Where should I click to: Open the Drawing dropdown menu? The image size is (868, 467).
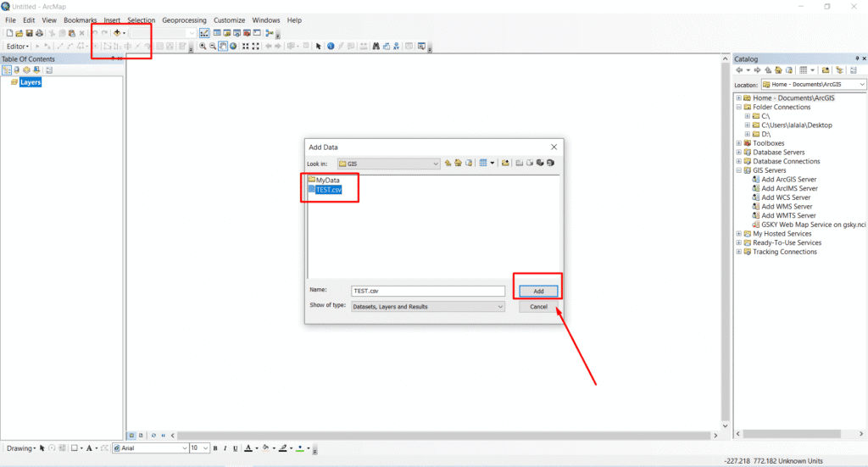(x=20, y=448)
